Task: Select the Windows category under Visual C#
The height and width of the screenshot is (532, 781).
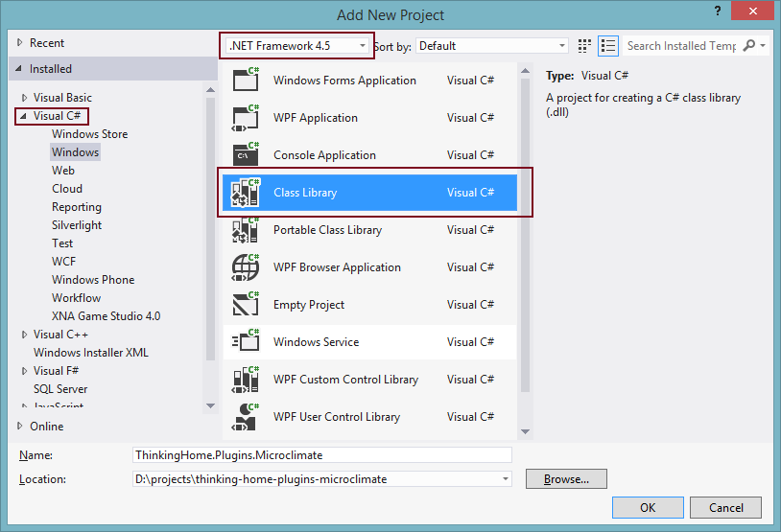Action: click(x=75, y=151)
